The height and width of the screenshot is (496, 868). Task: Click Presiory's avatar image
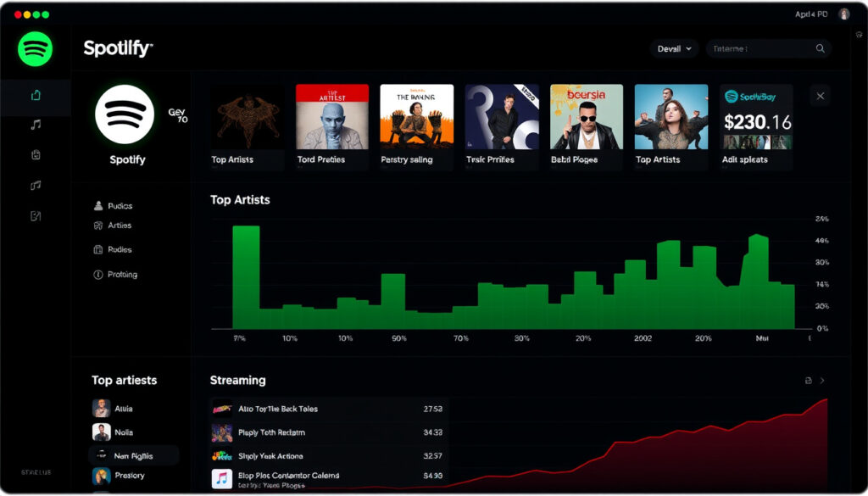[x=102, y=476]
